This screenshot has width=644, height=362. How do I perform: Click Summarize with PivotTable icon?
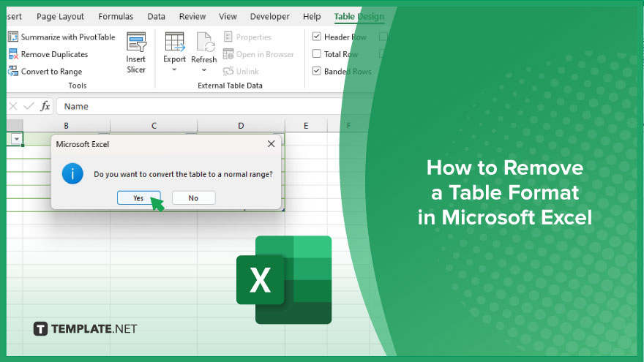(13, 37)
